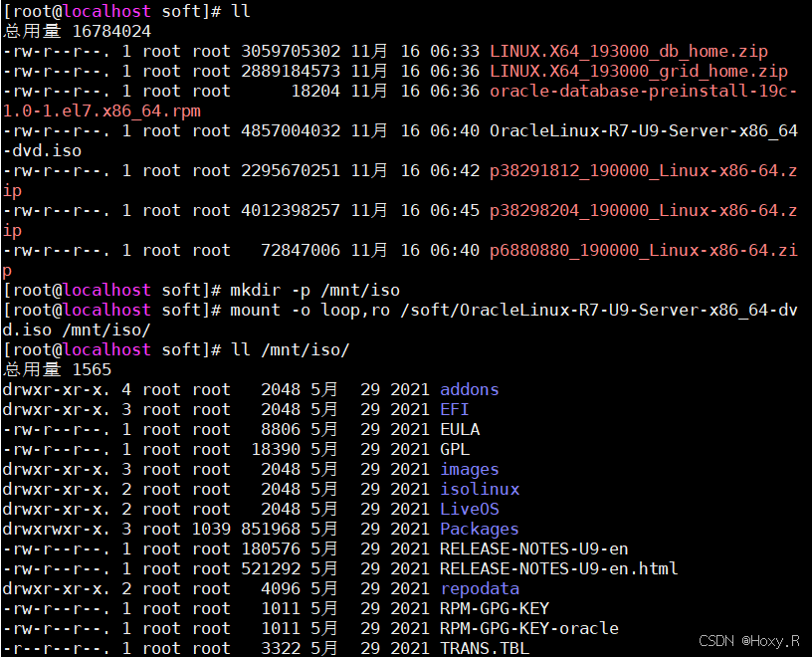Screen dimensions: 812x657
Task: Click the file size 2889184573
Action: click(291, 71)
